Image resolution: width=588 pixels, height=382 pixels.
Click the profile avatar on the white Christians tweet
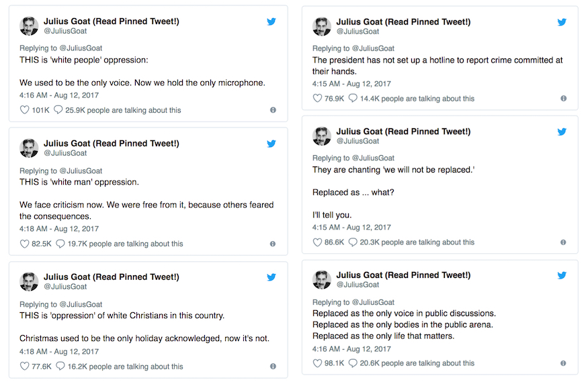29,281
